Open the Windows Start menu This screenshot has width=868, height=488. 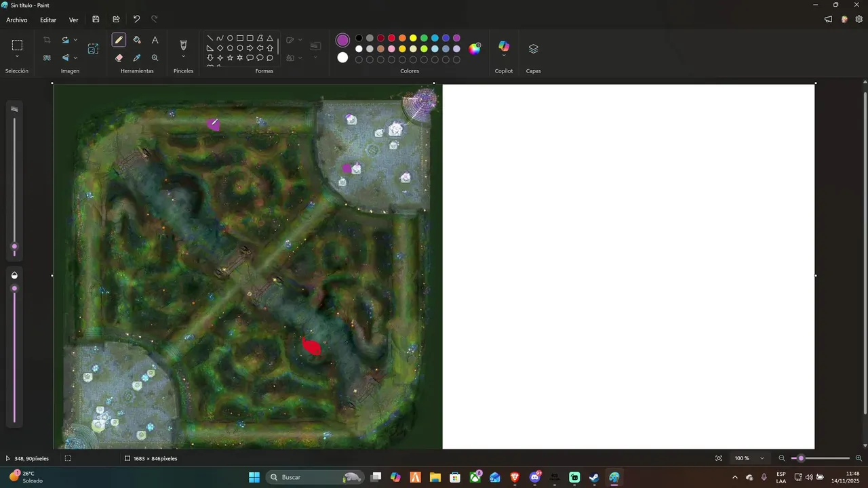tap(254, 477)
